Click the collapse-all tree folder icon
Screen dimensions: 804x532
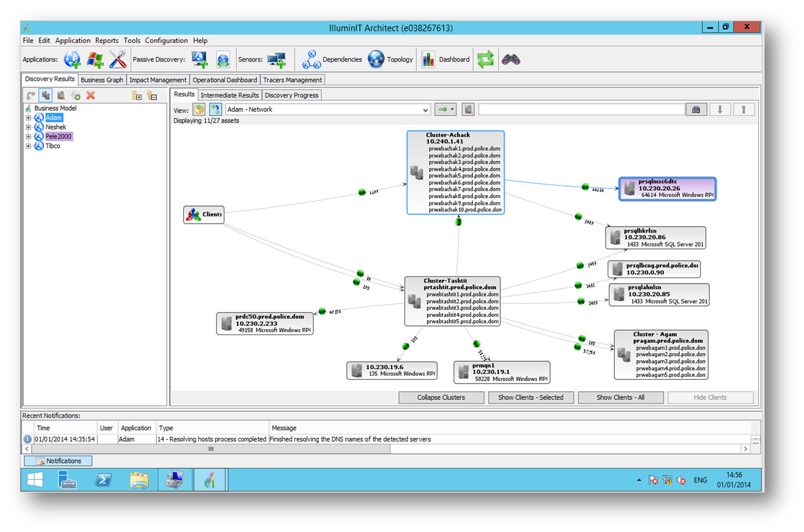pos(152,95)
